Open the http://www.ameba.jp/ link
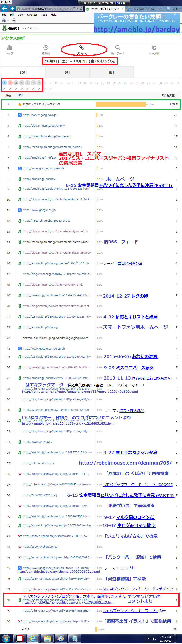Viewport: 182px width, 644px height. [38, 442]
